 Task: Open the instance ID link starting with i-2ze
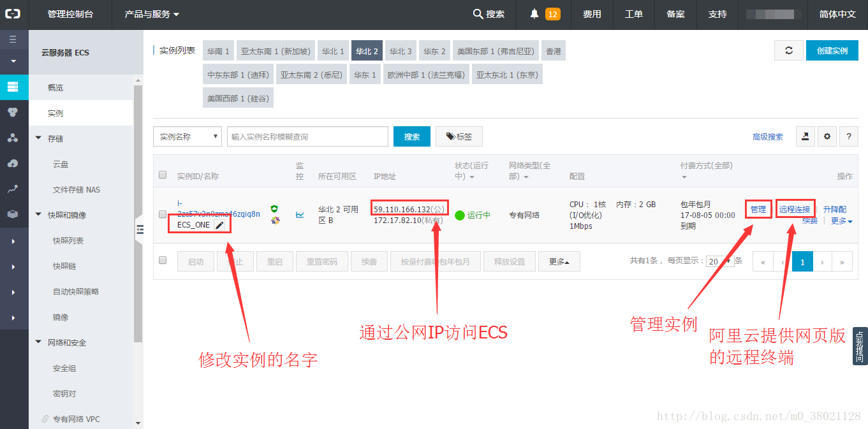(x=219, y=208)
